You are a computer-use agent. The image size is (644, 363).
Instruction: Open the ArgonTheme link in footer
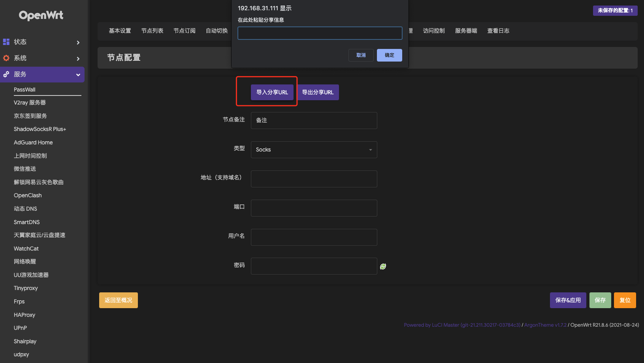[x=545, y=325]
